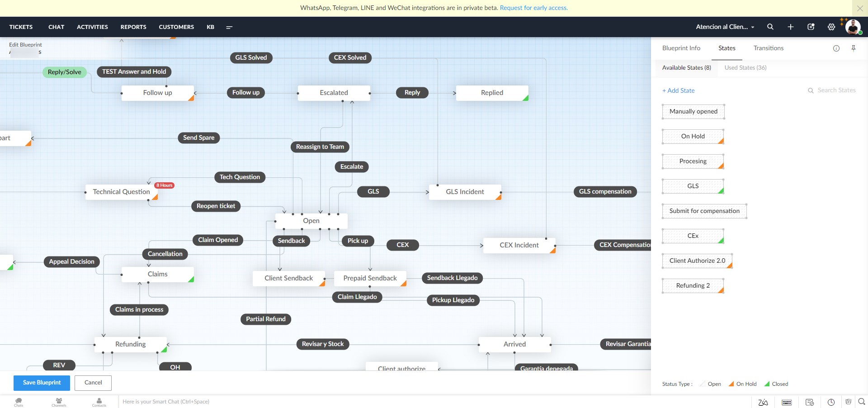Select the Technical Question state node
The height and width of the screenshot is (408, 868).
point(121,192)
